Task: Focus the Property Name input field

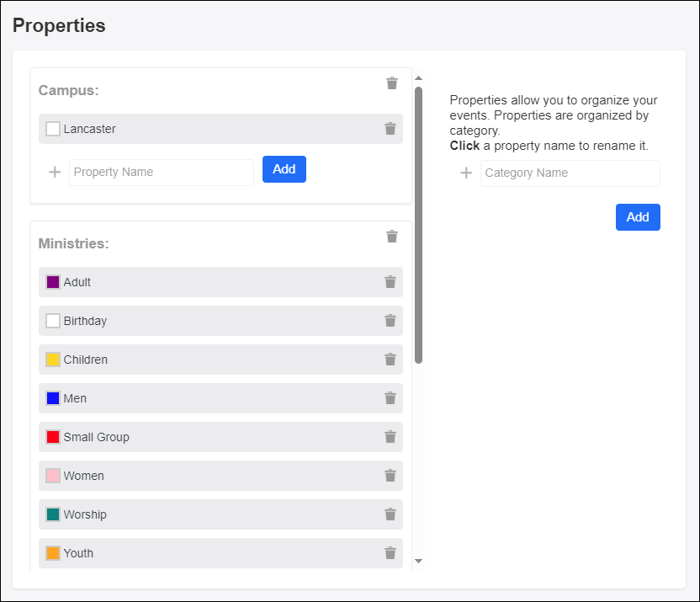Action: 161,173
